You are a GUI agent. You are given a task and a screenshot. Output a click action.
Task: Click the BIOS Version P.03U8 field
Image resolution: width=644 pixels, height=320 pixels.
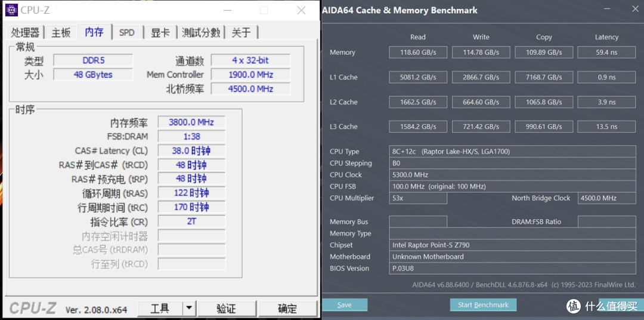513,268
